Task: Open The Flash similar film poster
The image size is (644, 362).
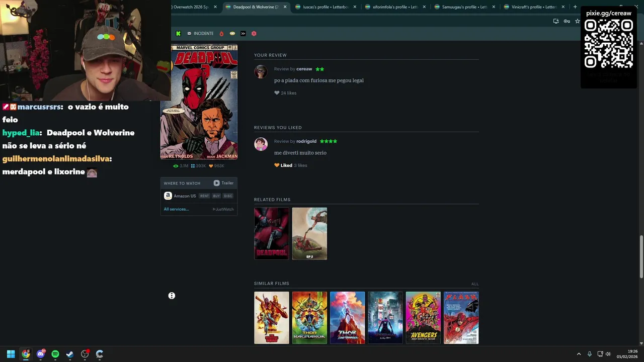Action: (461, 318)
